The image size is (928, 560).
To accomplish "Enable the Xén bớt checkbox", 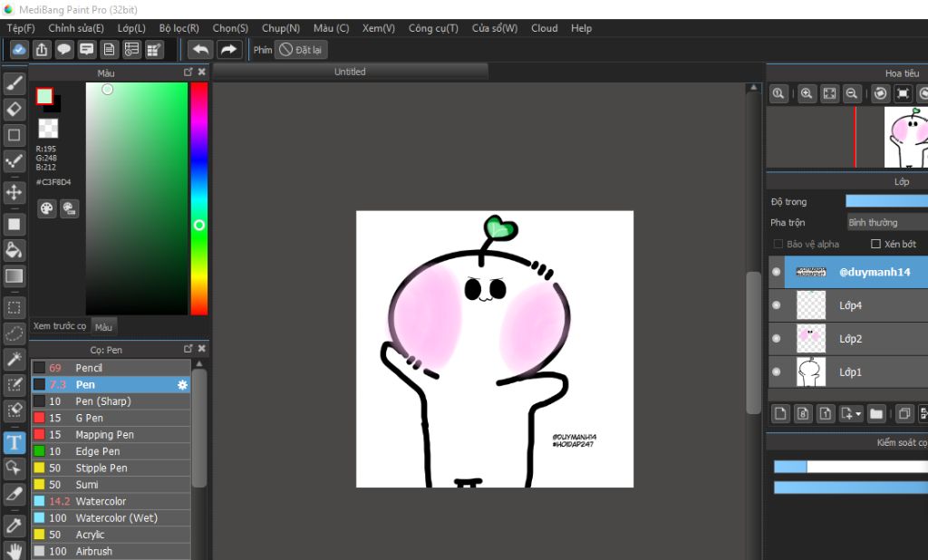I will click(875, 244).
